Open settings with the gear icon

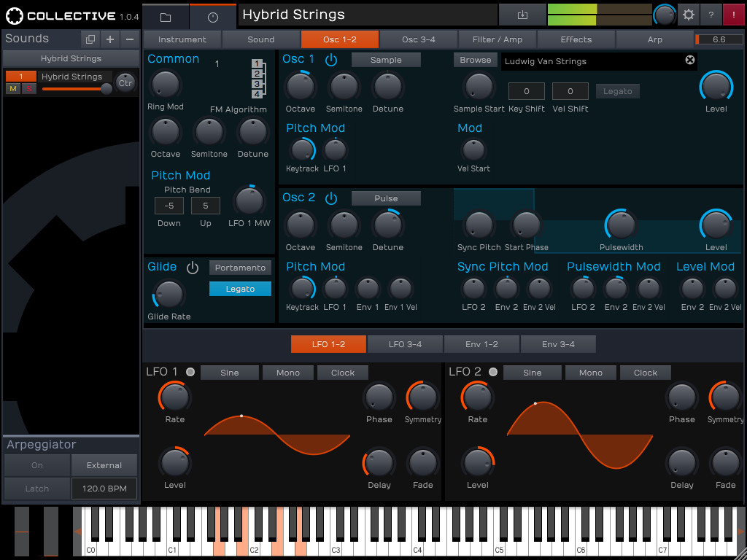(688, 15)
